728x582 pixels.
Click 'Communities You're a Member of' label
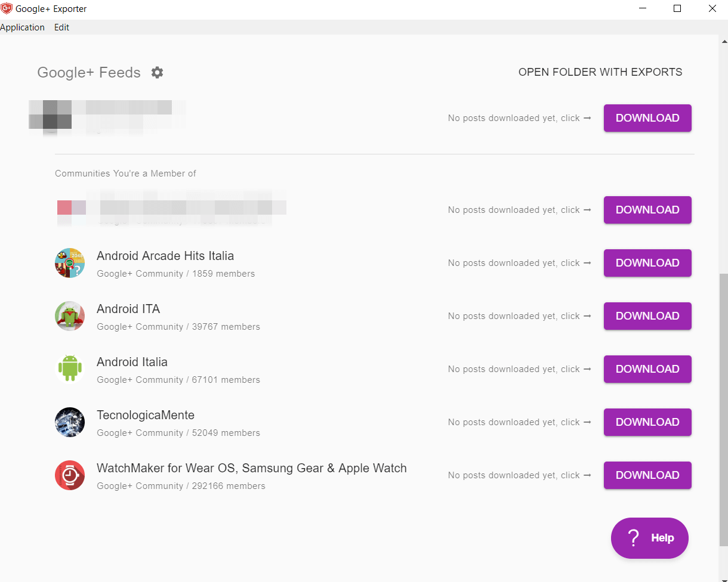125,174
